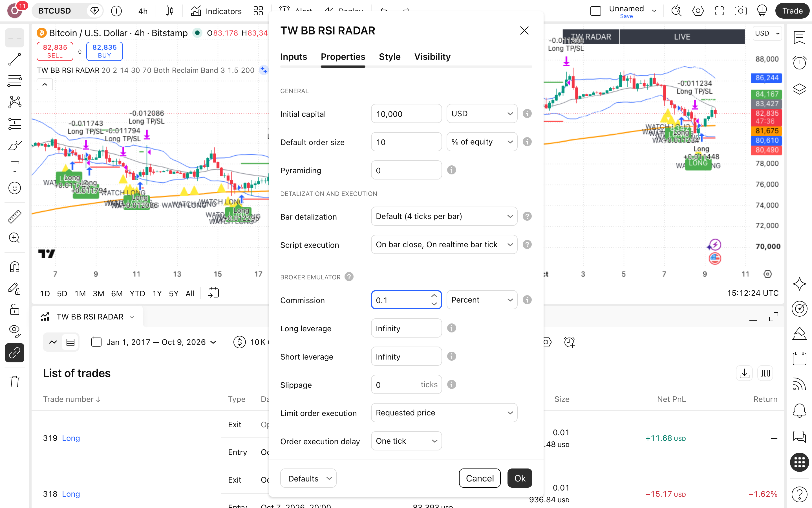Select the ruler measure tool
This screenshot has height=508, width=812.
point(15,217)
